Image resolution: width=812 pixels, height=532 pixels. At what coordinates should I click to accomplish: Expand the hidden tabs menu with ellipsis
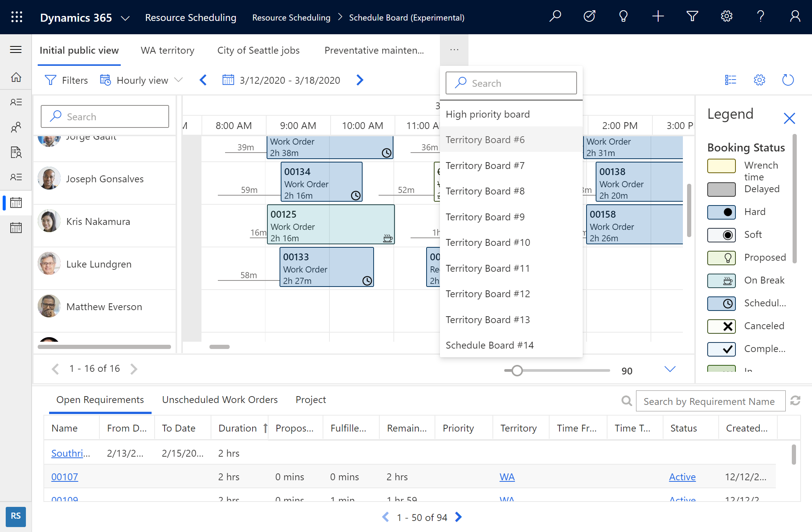[x=453, y=50]
